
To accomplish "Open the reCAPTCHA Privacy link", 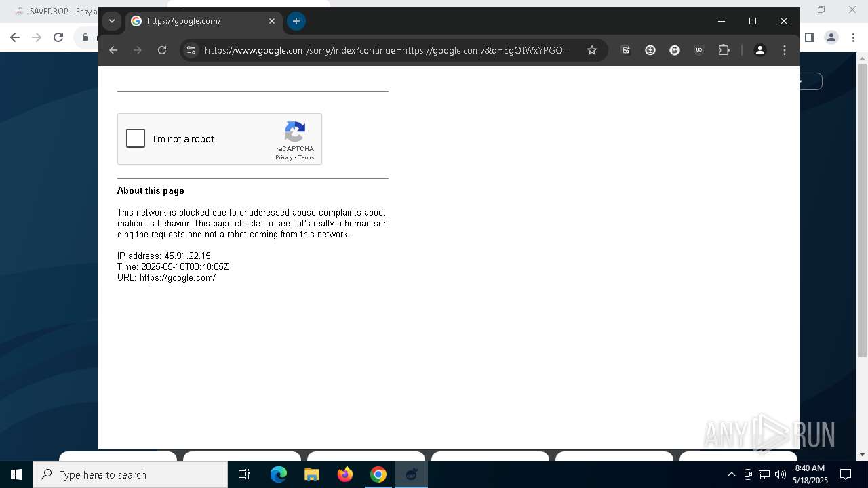I will pos(284,157).
